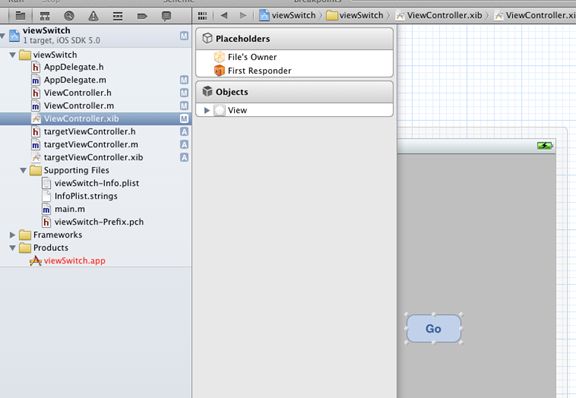Select ViewController.xib in the navigator
Screen dimensions: 576x398
[96, 118]
